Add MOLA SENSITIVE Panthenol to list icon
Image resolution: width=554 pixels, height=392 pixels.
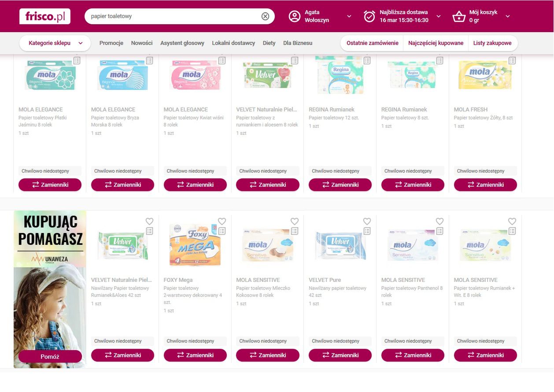pyautogui.click(x=440, y=231)
